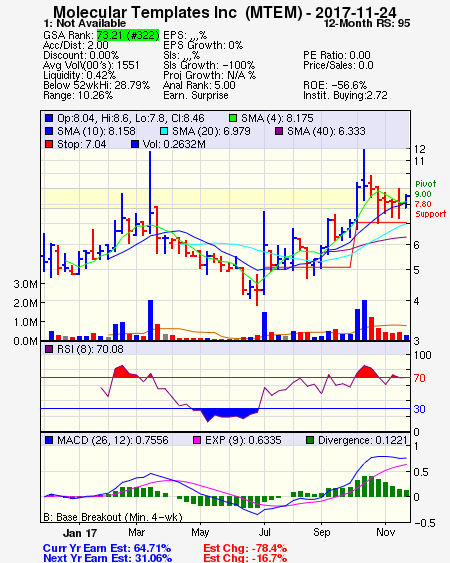Click 'Earn. Surprise' label

[196, 96]
